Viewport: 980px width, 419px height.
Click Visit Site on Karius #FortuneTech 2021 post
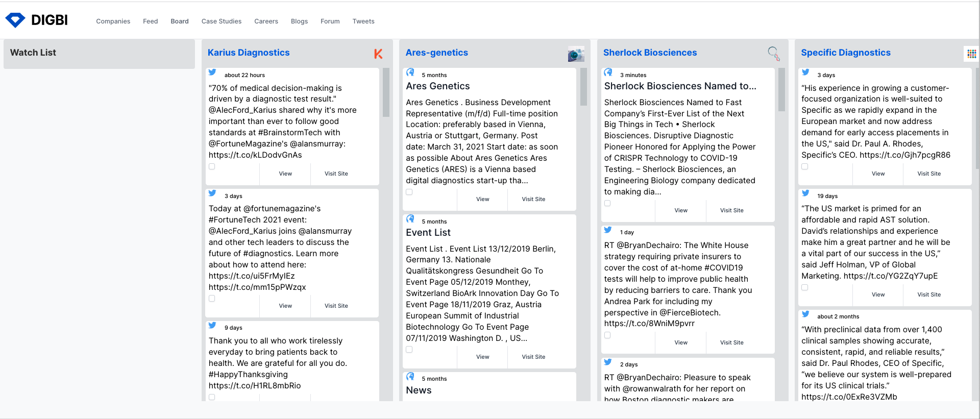[336, 306]
